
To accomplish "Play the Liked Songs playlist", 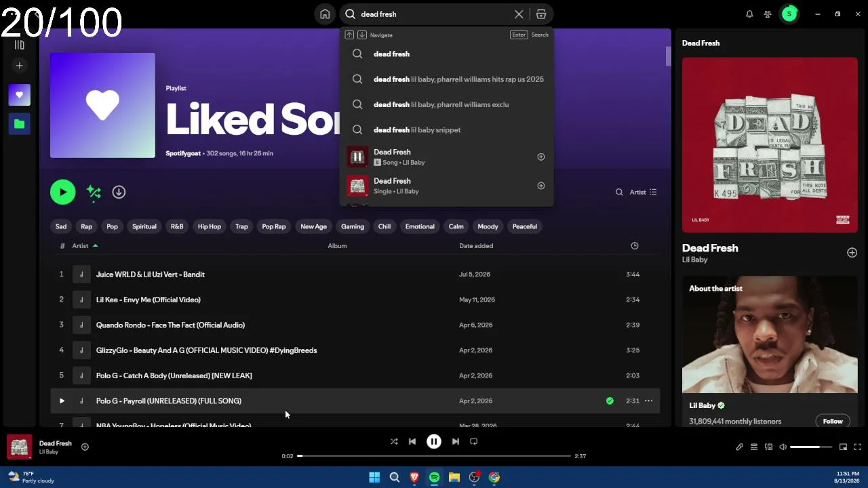I will pos(63,192).
